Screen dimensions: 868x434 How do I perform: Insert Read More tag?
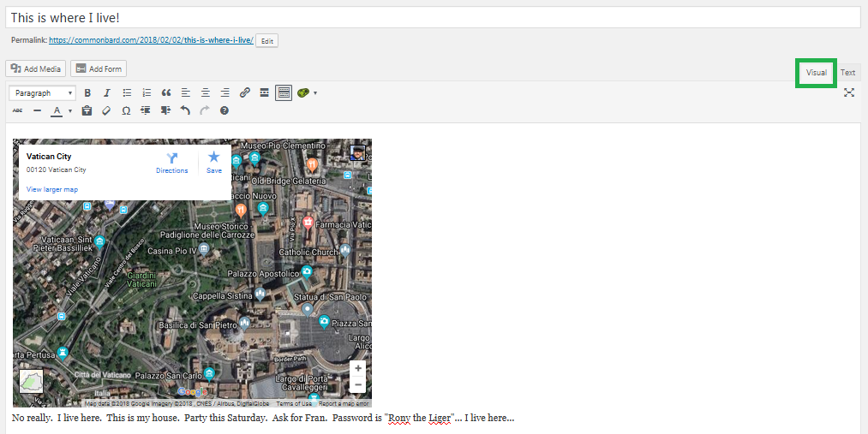click(x=264, y=93)
